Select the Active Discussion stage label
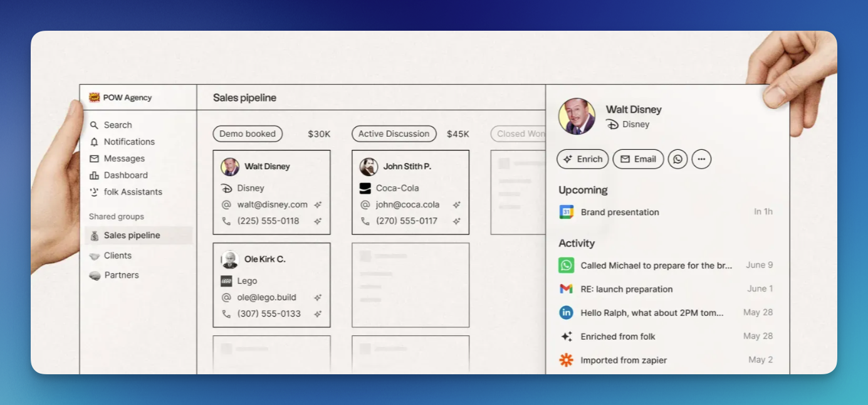Screen dimensions: 868x405 click(x=394, y=134)
